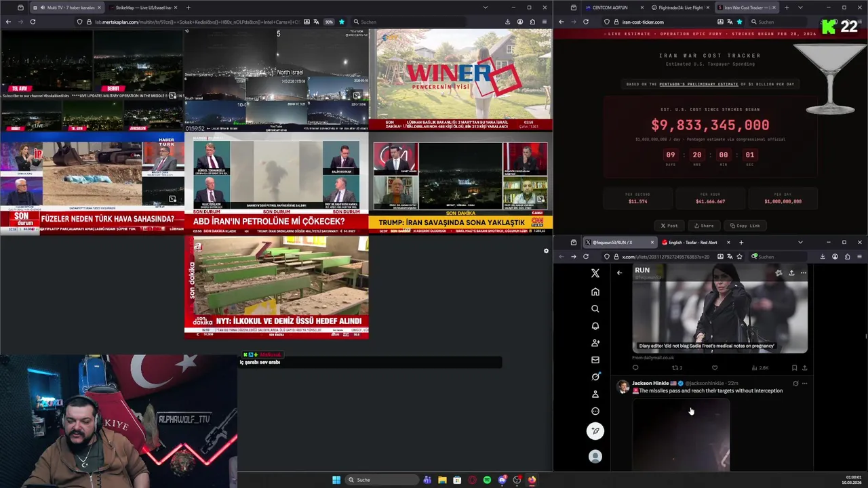Open the Multi TV grid settings gear
The height and width of the screenshot is (488, 868).
[x=546, y=251]
